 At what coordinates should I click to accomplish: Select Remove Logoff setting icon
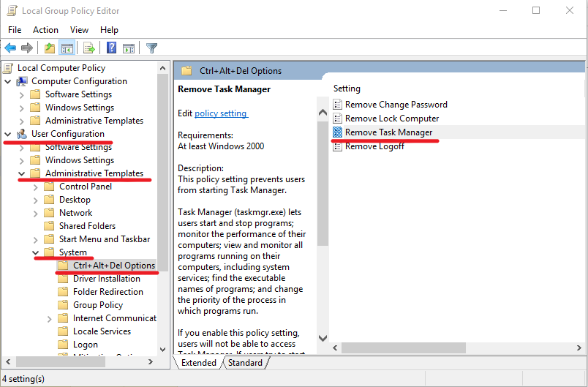337,146
